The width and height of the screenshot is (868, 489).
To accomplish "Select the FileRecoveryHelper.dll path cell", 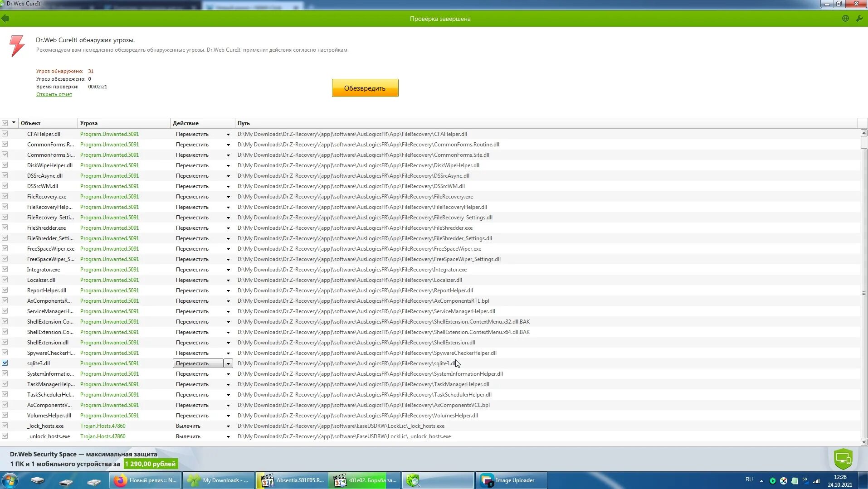I will pos(362,207).
